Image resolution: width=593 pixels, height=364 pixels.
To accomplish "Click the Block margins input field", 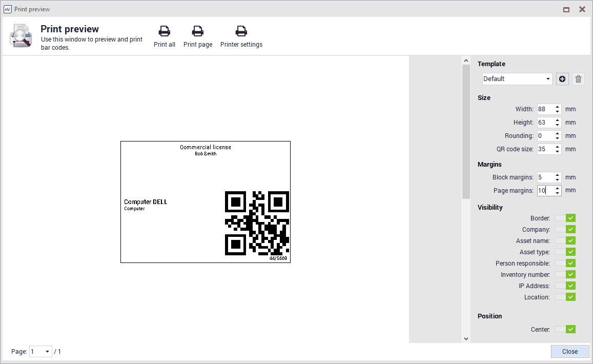I will point(545,177).
